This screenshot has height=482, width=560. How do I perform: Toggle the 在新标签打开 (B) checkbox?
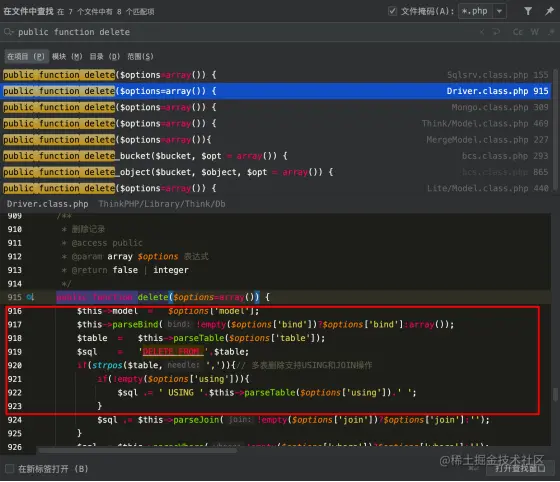click(10, 469)
